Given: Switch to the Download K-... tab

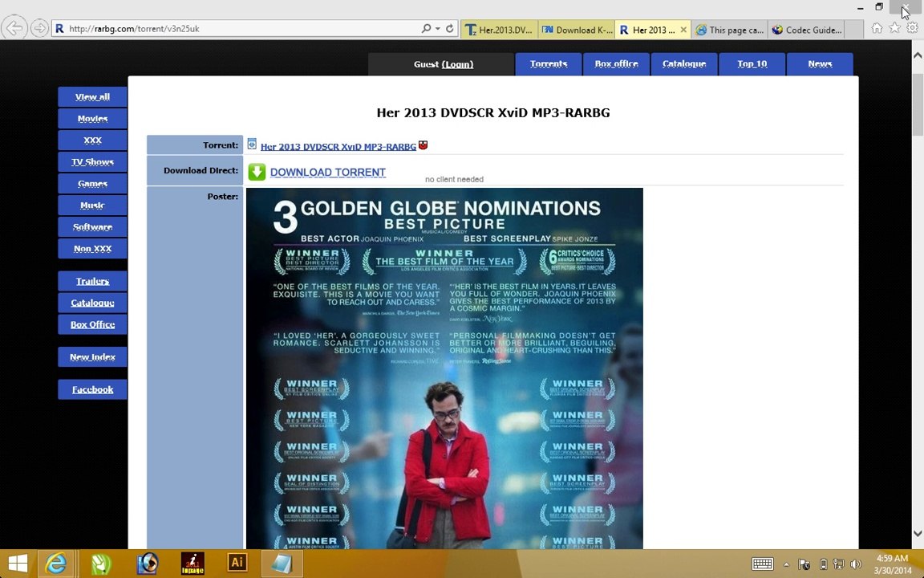Looking at the screenshot, I should (x=577, y=30).
